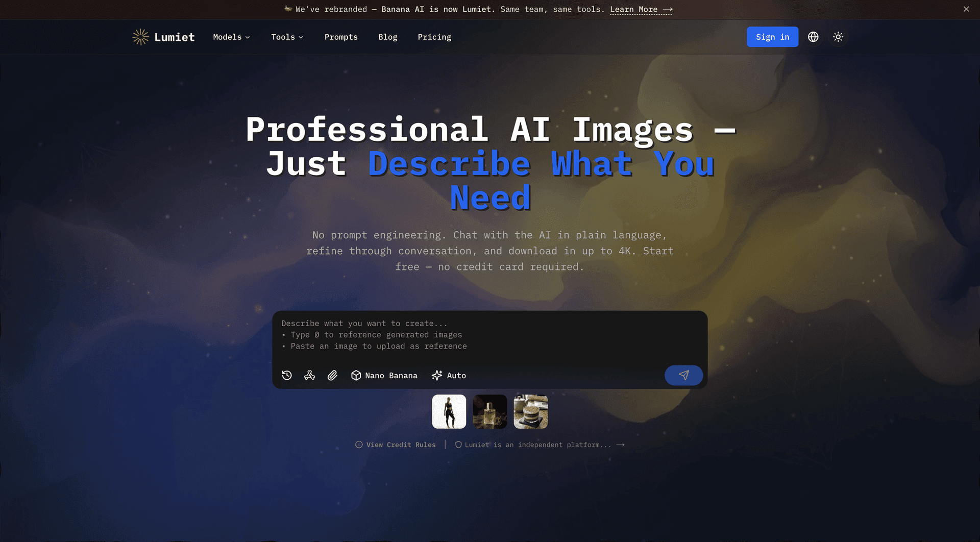Click the Lumiet sunburst logo icon

[x=140, y=37]
